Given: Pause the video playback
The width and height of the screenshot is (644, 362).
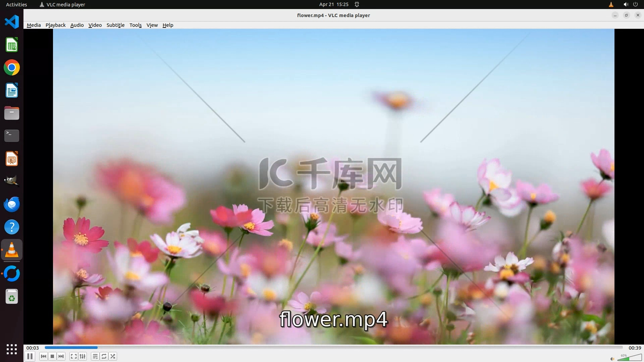Looking at the screenshot, I should click(30, 356).
